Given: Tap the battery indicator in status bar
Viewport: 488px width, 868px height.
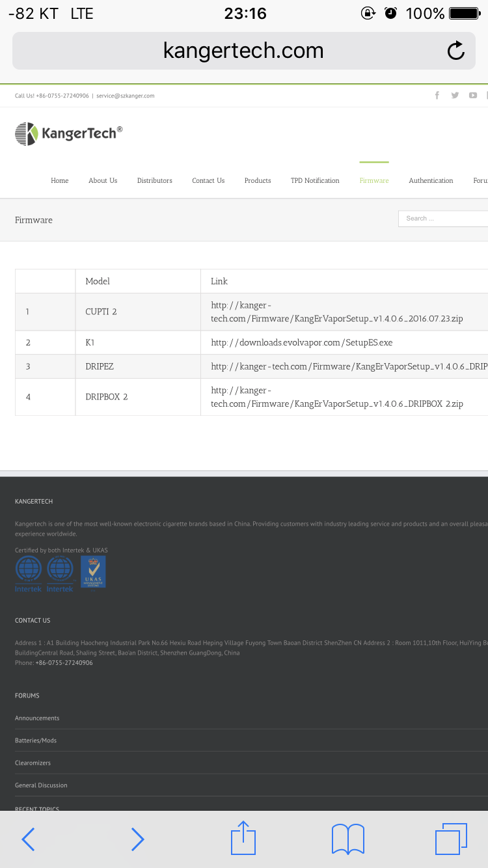Looking at the screenshot, I should (x=464, y=13).
